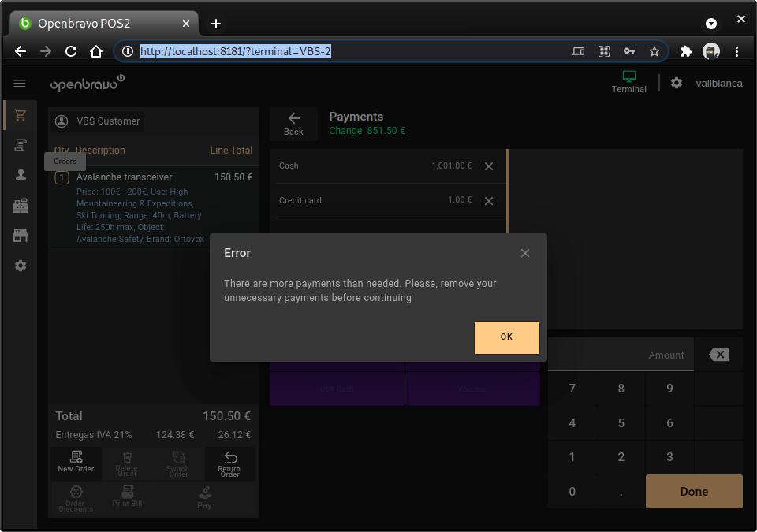This screenshot has height=532, width=757.
Task: Remove the Credit card payment line
Action: pos(489,201)
